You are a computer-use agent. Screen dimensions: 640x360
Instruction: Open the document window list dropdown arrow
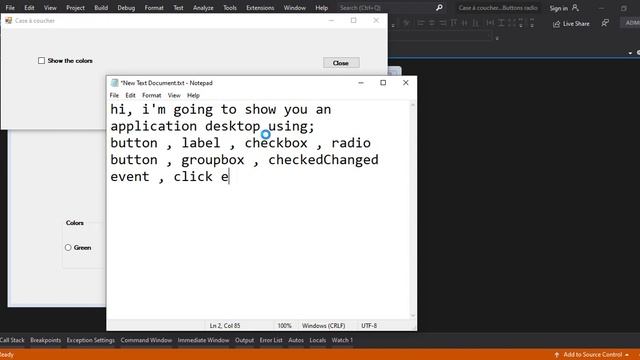630,53
